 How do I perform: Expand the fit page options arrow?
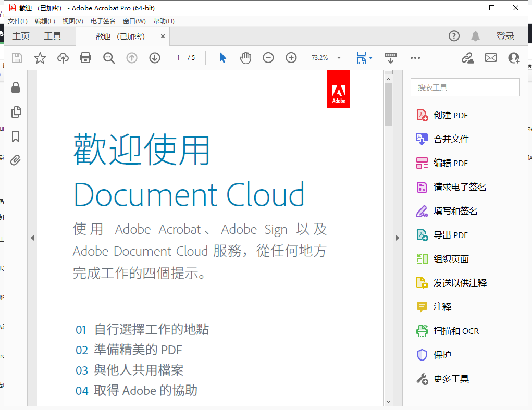pos(370,58)
